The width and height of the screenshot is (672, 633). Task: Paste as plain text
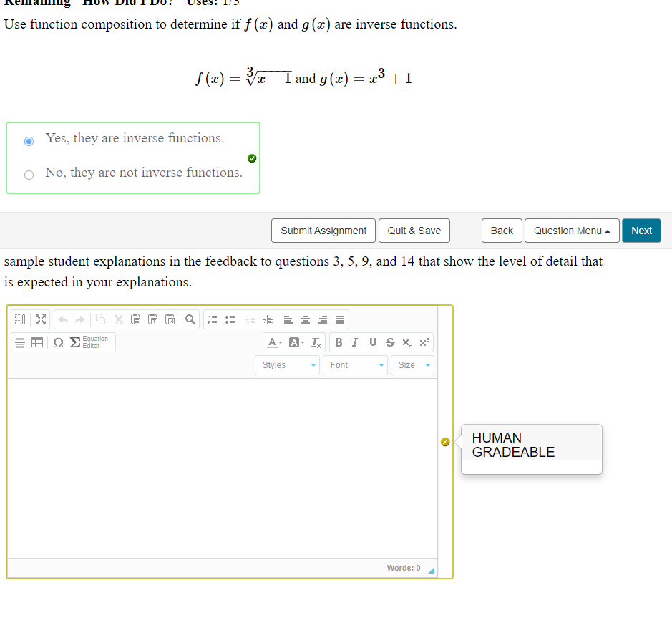[153, 319]
